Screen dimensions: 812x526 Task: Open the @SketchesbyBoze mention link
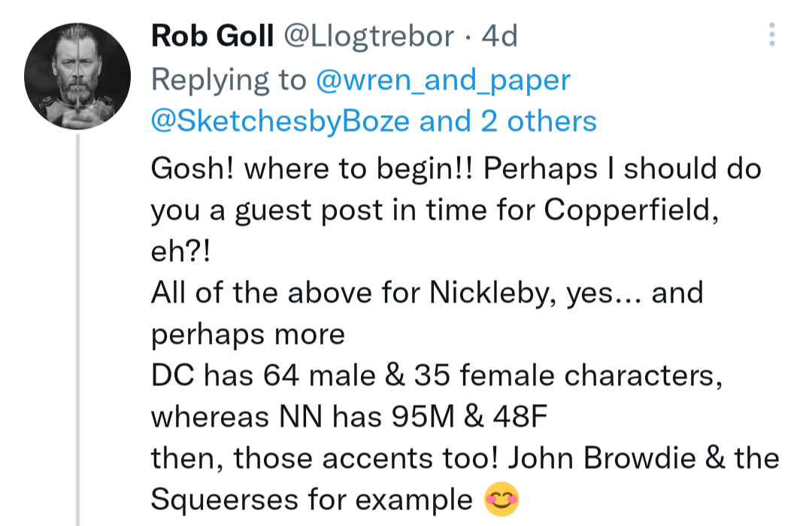[x=280, y=120]
